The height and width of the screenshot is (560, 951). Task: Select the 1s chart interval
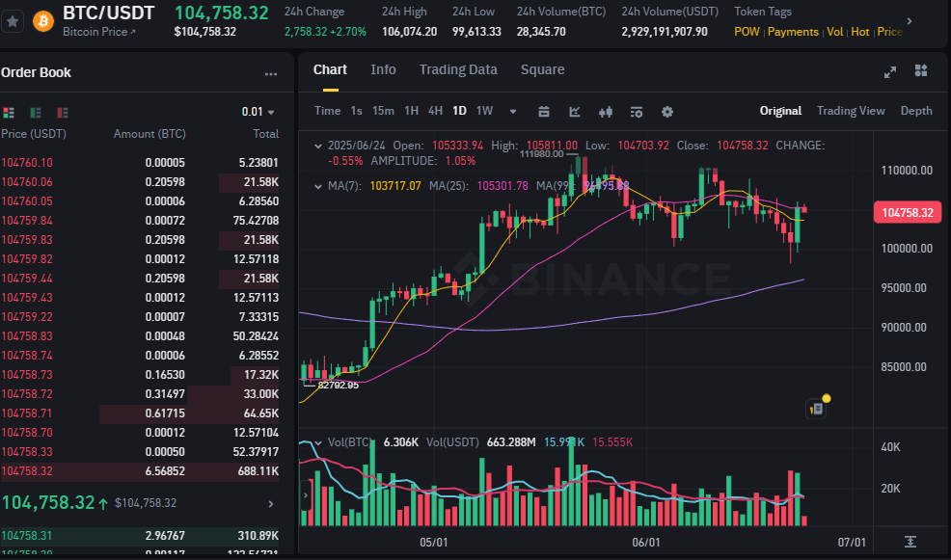[x=356, y=111]
